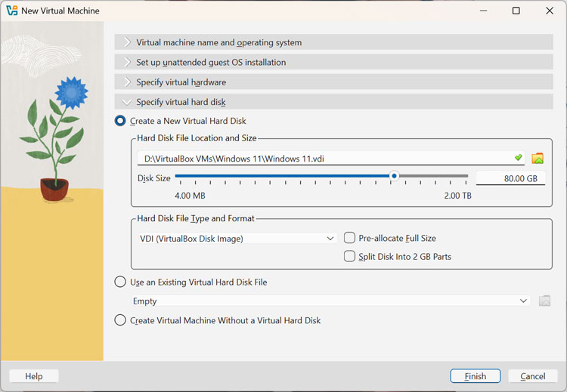This screenshot has width=567, height=392.
Task: Expand Specify virtual hardware section
Action: pyautogui.click(x=333, y=82)
